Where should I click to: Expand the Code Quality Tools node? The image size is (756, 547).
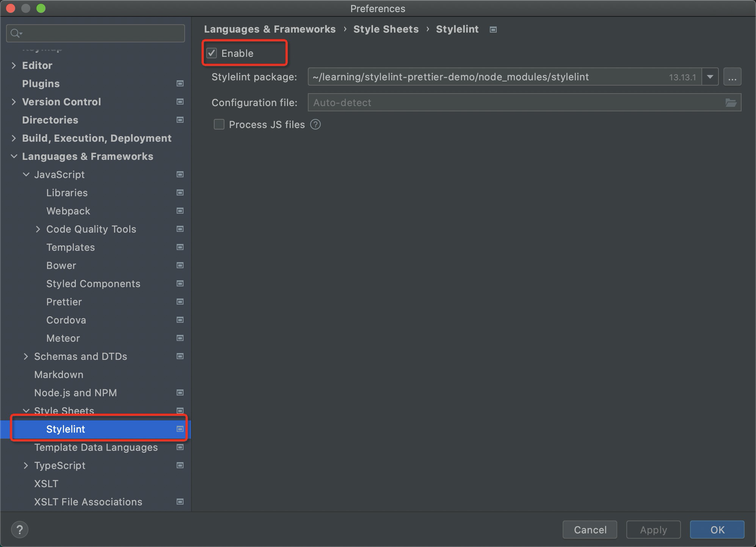click(38, 229)
